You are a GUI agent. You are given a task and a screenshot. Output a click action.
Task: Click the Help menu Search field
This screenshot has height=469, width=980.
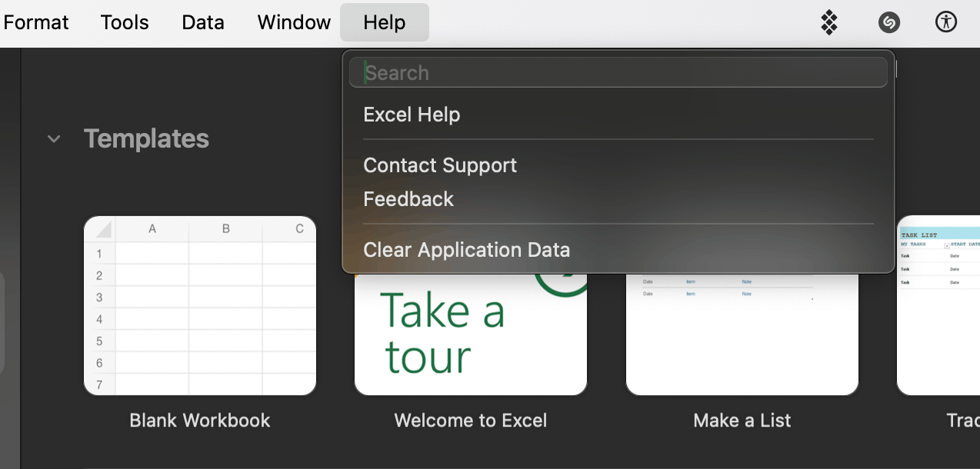[618, 73]
